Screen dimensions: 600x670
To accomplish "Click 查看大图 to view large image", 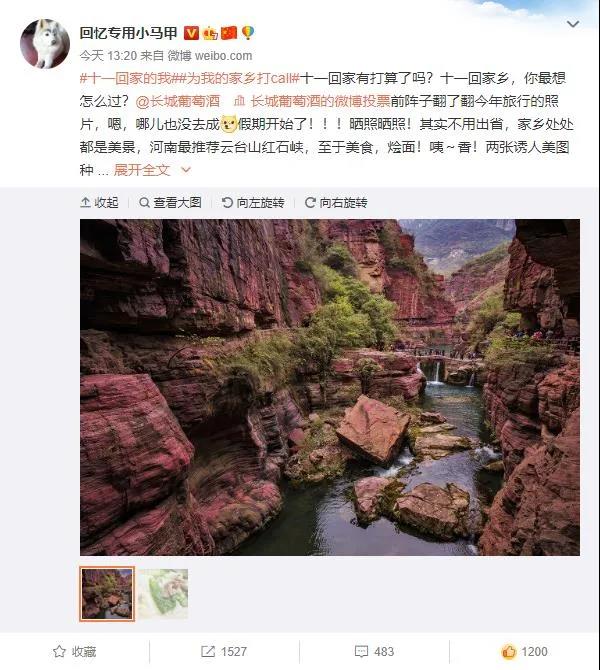I will (x=170, y=203).
